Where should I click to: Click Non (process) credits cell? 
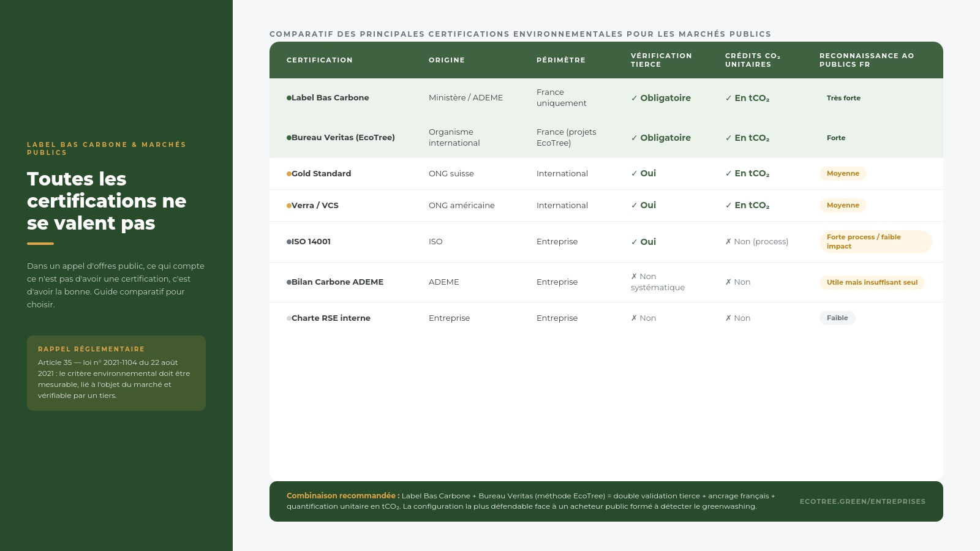757,242
